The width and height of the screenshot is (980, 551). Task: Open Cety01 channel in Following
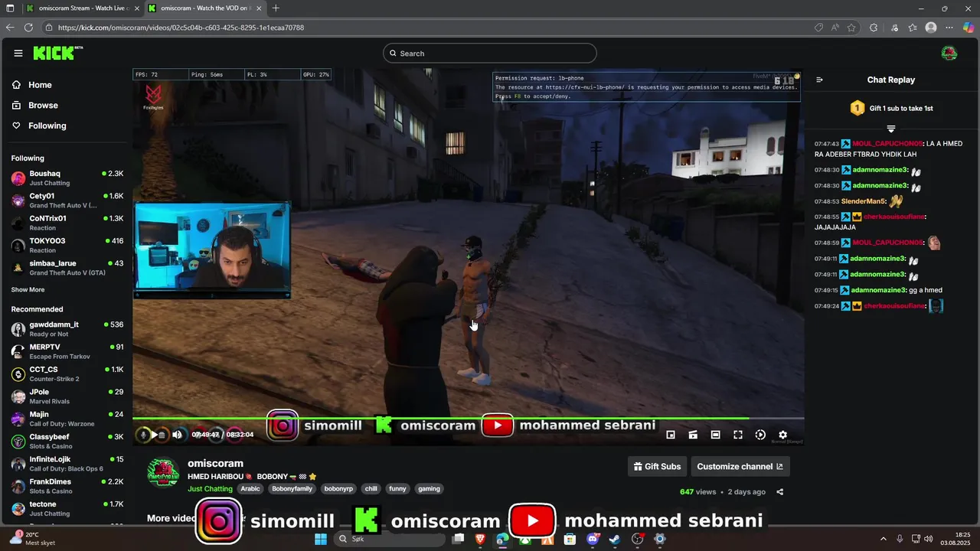(67, 201)
